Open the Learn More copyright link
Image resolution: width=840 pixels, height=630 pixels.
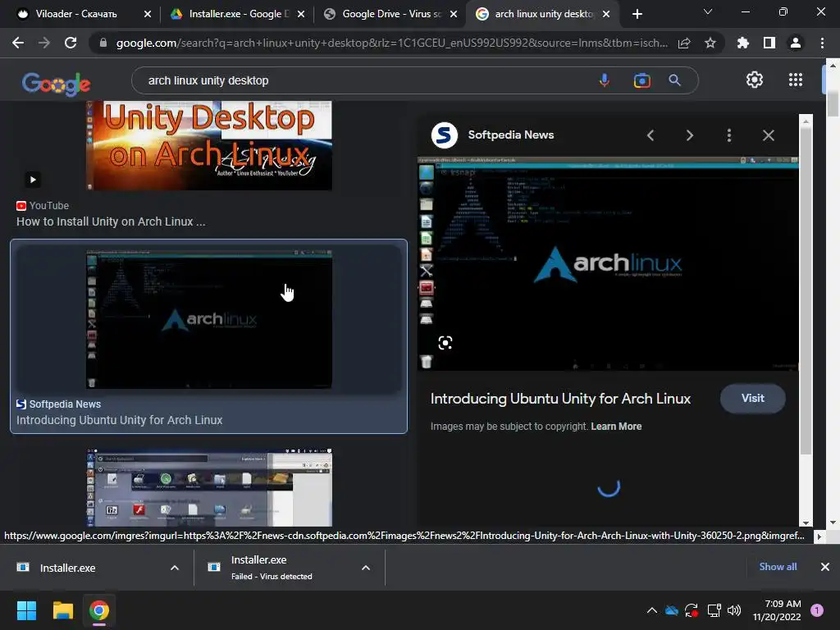[x=616, y=427]
